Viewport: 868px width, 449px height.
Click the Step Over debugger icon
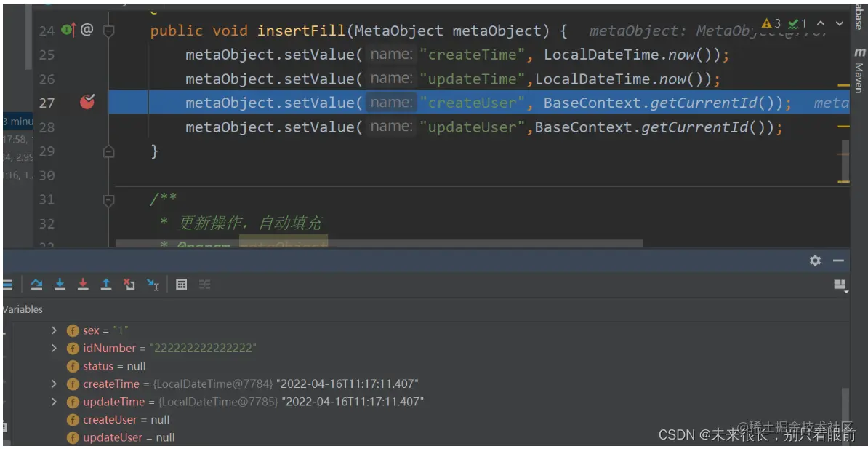[x=36, y=285]
